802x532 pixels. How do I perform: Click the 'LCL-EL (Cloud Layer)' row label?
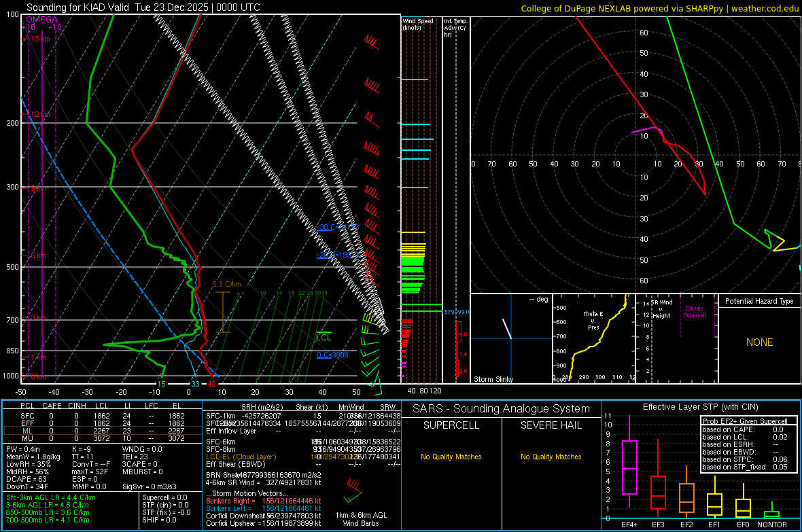coord(241,457)
